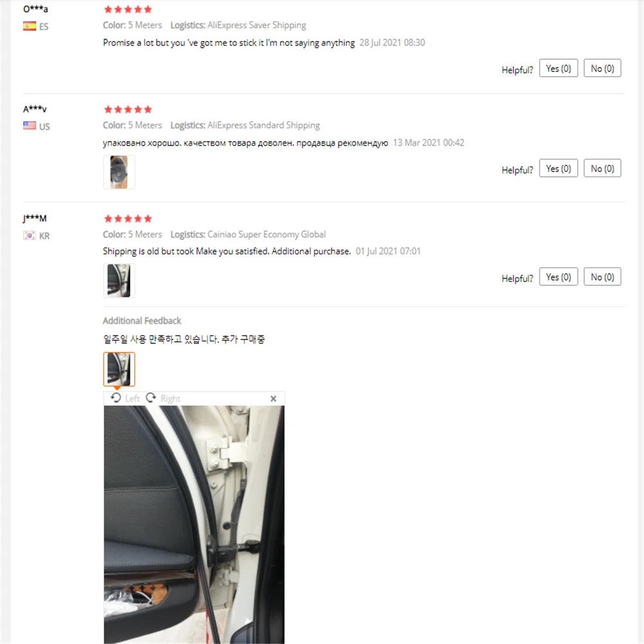The image size is (644, 644).
Task: Vote No on J***M's shipping review
Action: tap(602, 277)
